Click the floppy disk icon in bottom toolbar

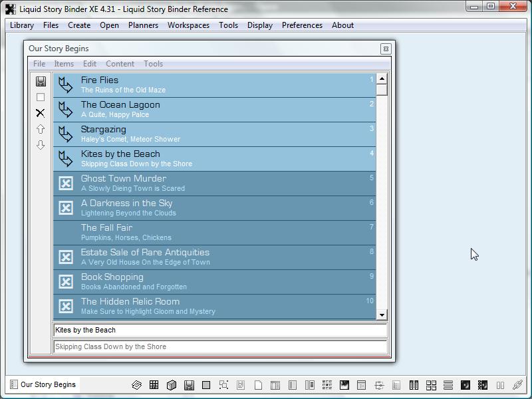(x=189, y=385)
